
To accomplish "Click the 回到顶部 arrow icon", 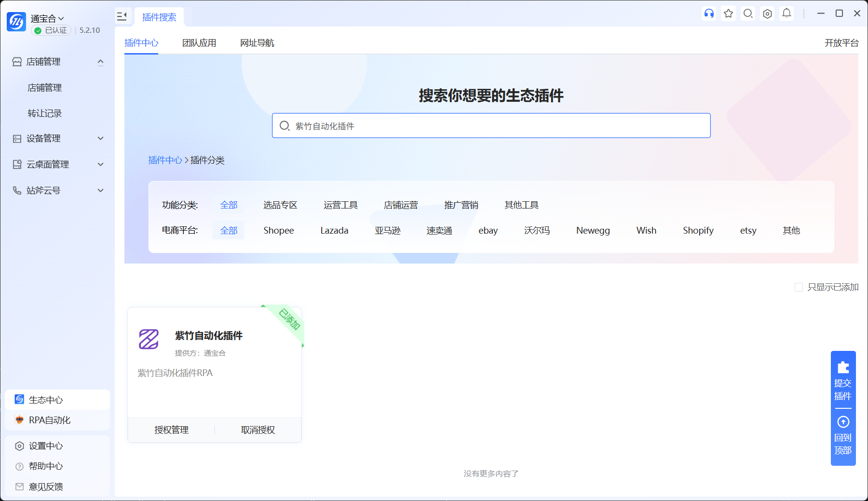I will 843,422.
